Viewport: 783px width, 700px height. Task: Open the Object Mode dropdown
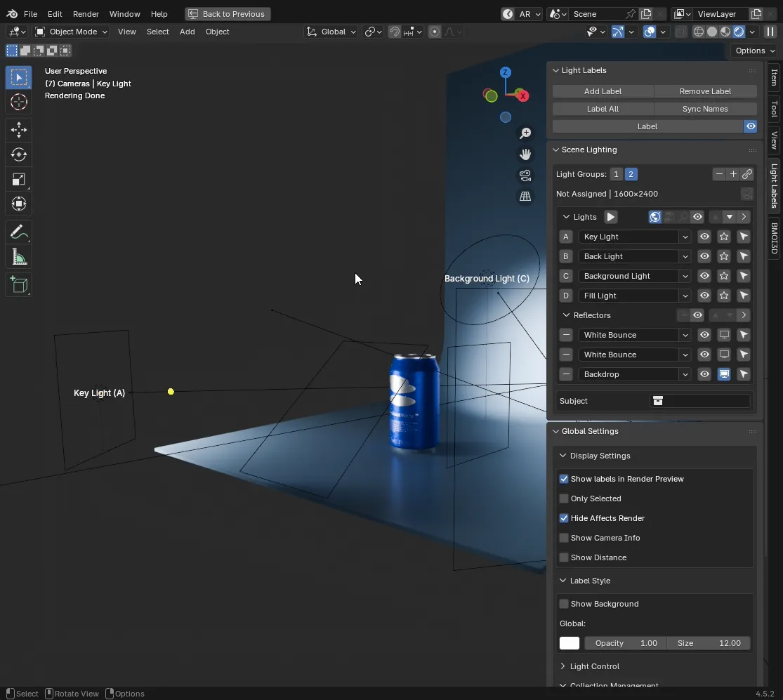click(x=71, y=32)
